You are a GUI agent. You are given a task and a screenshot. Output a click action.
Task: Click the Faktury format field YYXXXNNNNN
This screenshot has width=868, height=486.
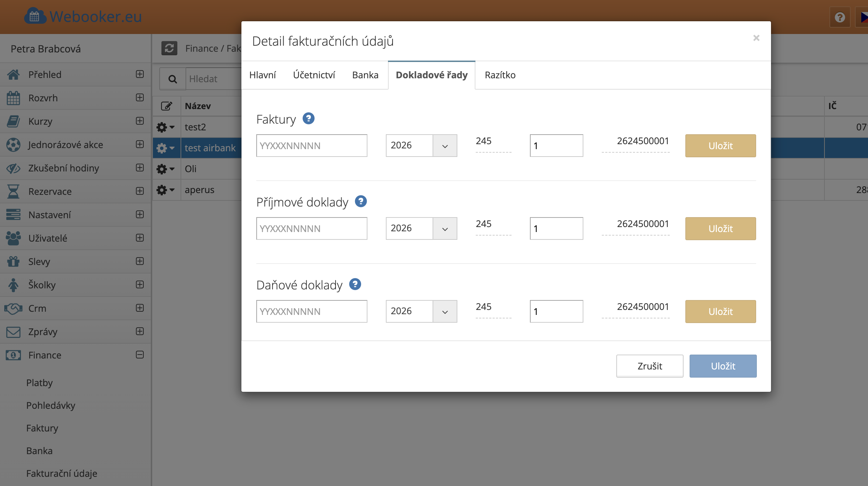(x=312, y=146)
